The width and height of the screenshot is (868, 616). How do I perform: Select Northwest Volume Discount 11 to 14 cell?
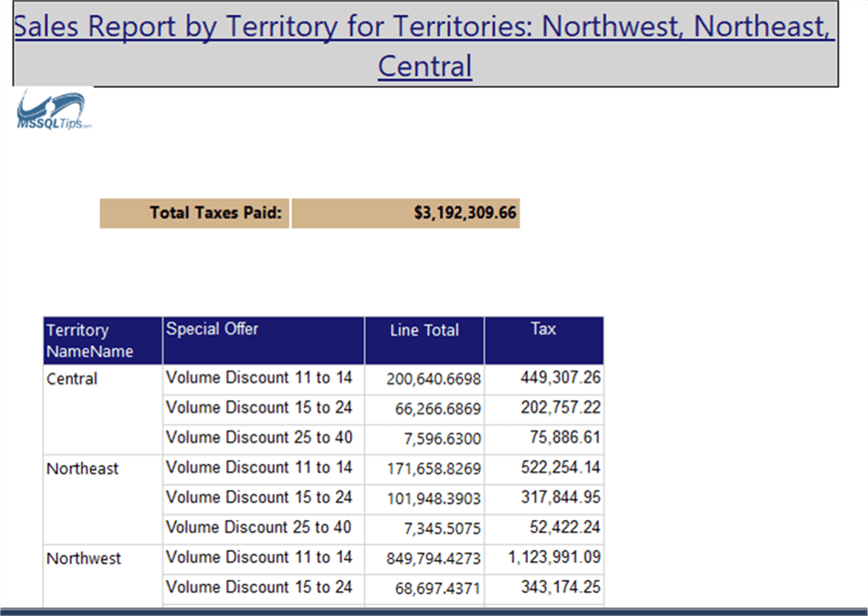(x=263, y=559)
